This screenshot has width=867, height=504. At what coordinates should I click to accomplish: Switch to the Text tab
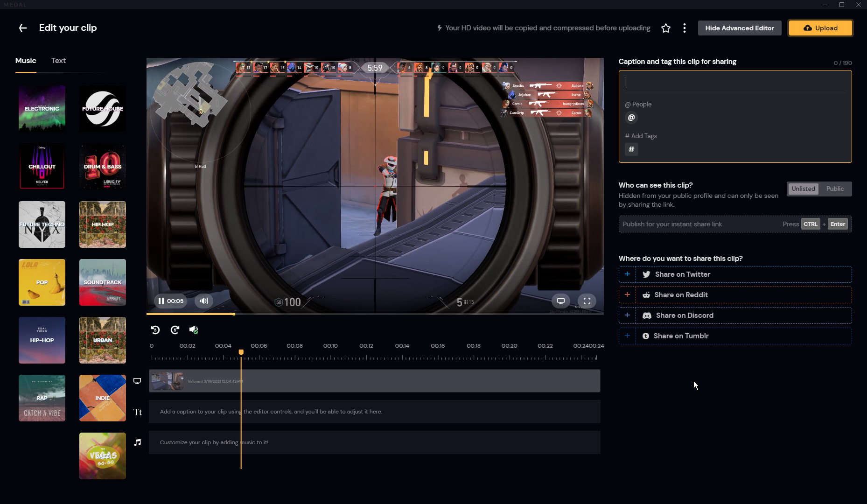[x=58, y=61]
